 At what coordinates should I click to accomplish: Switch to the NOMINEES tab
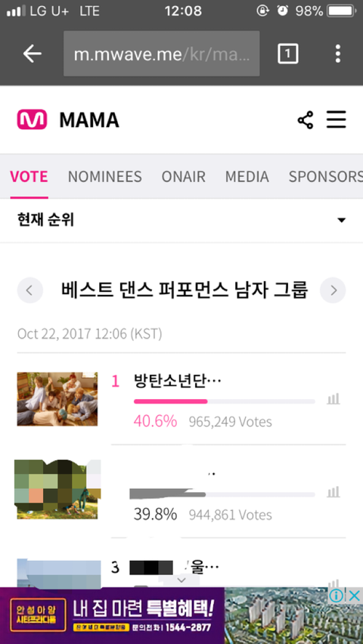(x=105, y=177)
